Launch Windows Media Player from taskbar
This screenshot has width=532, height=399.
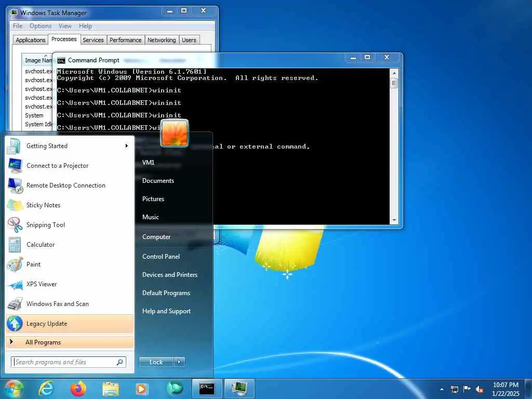[141, 389]
